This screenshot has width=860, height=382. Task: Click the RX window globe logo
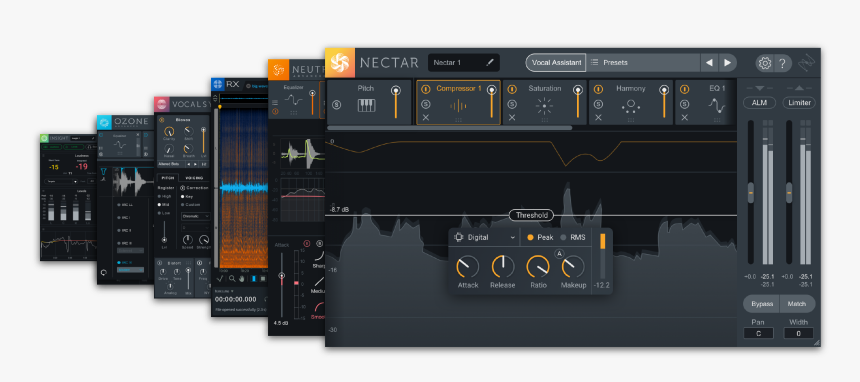pos(218,85)
